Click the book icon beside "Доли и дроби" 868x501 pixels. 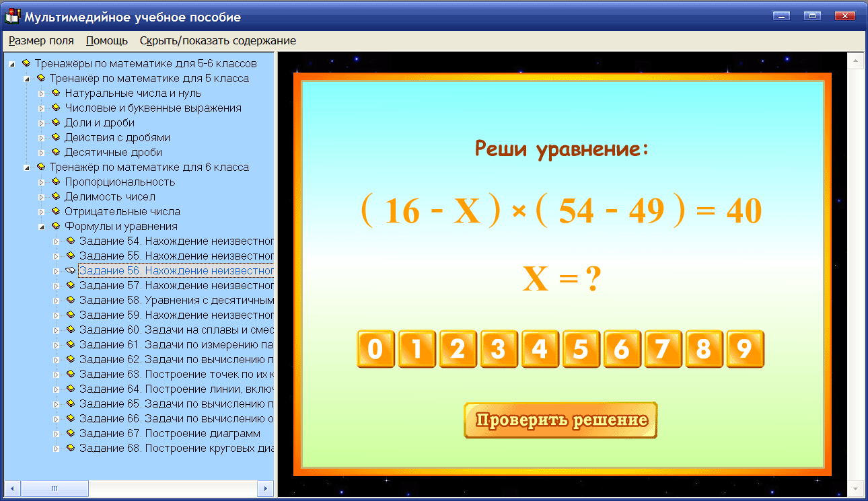[57, 122]
